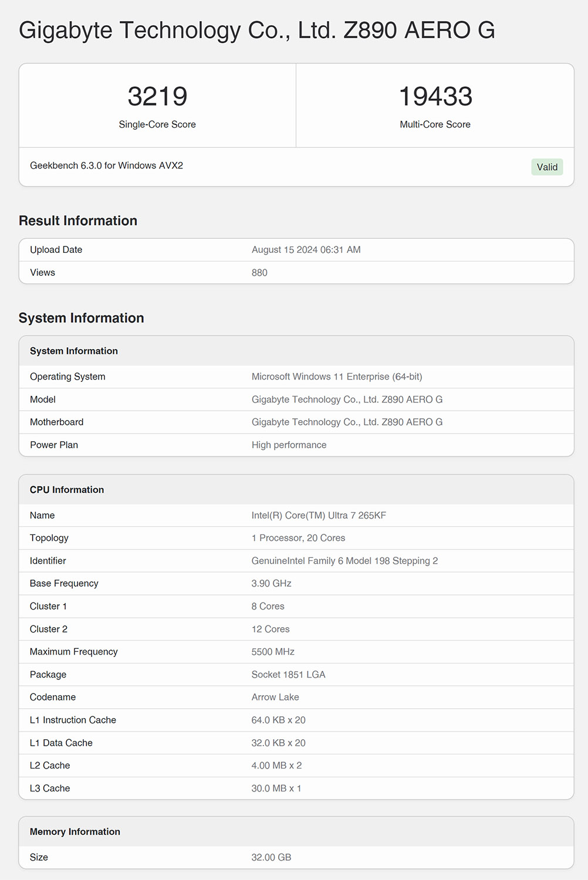Select the Arrow Lake codename value
The image size is (588, 880).
[x=275, y=698]
